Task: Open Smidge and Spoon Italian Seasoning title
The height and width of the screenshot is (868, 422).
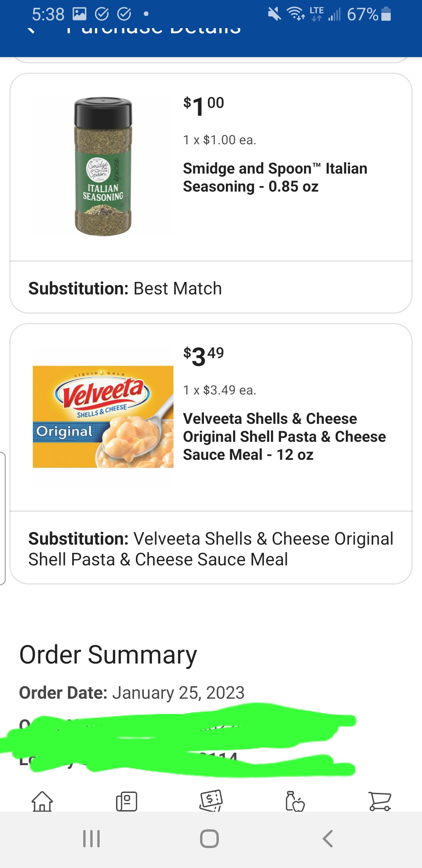Action: [275, 178]
